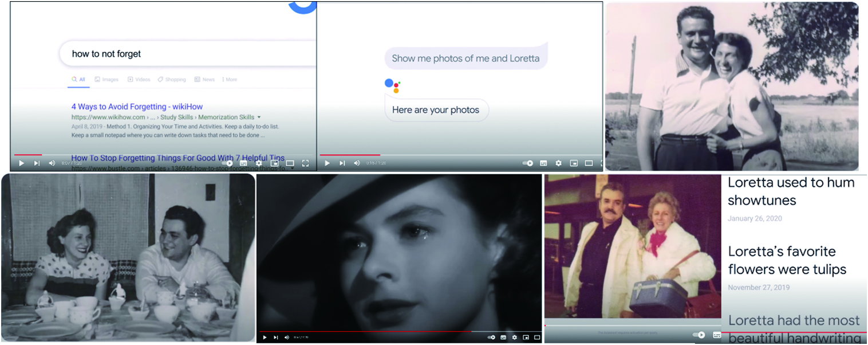The width and height of the screenshot is (868, 345).
Task: Open settings gear in the 'Show me photos' panel
Action: tap(558, 163)
